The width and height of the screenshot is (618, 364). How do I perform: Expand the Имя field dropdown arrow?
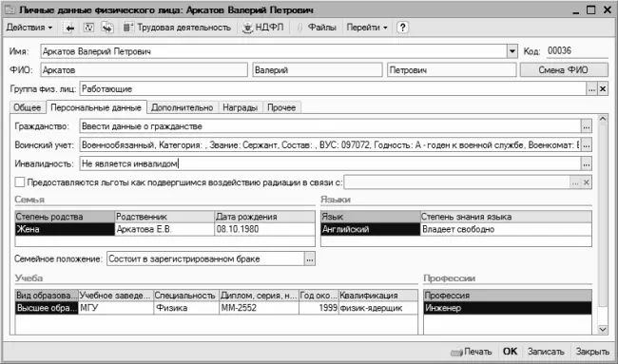[x=512, y=51]
